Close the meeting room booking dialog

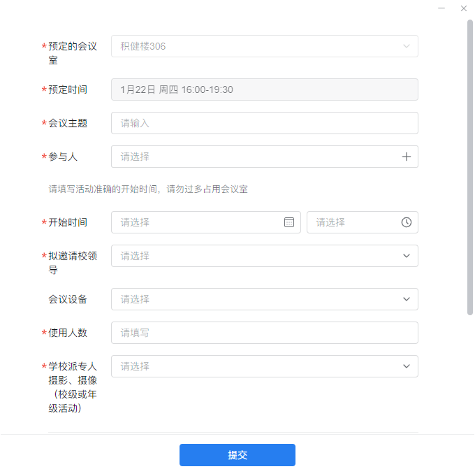463,8
